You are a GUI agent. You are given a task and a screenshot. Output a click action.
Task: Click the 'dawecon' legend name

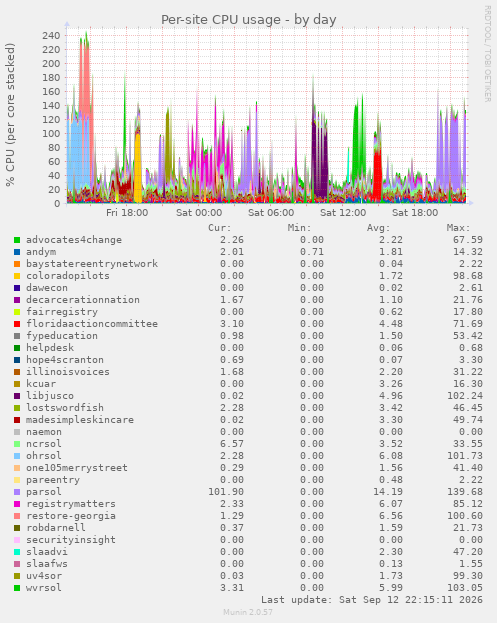(47, 288)
